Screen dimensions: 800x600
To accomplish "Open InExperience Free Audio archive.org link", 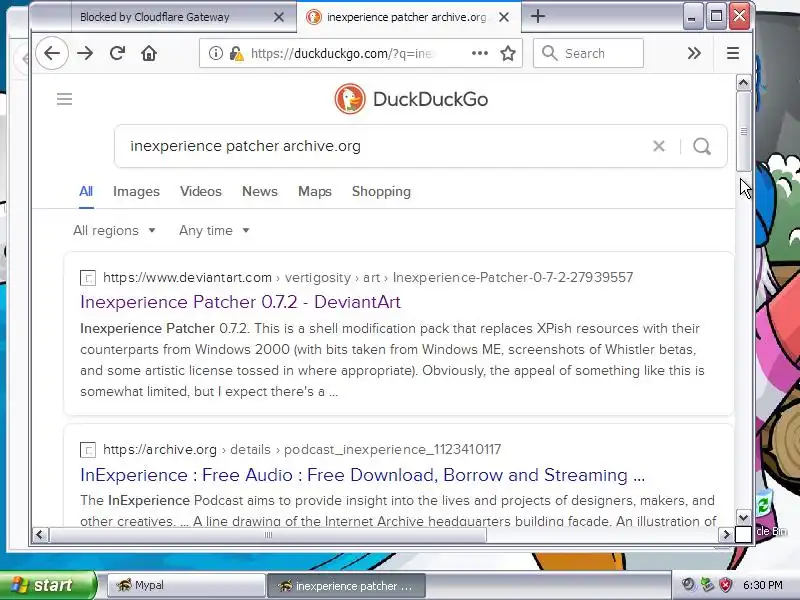I will click(362, 475).
